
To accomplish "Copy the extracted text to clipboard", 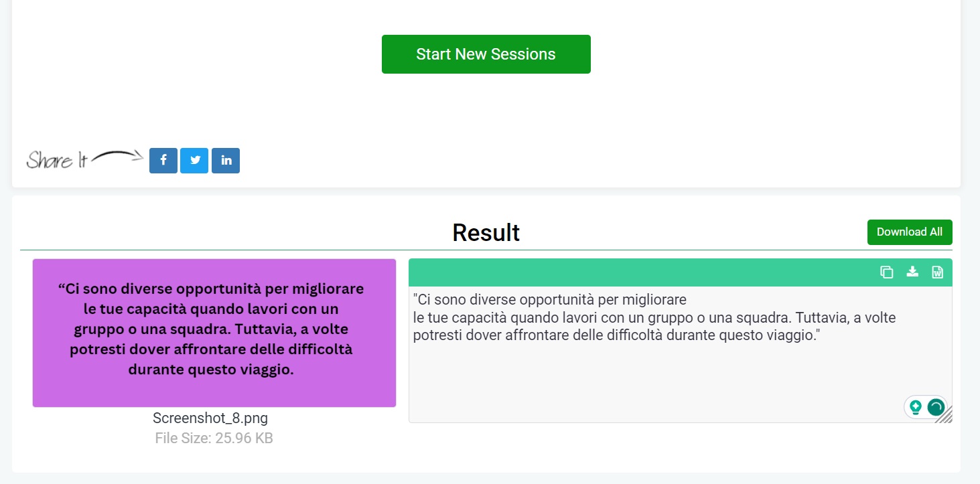I will (886, 272).
